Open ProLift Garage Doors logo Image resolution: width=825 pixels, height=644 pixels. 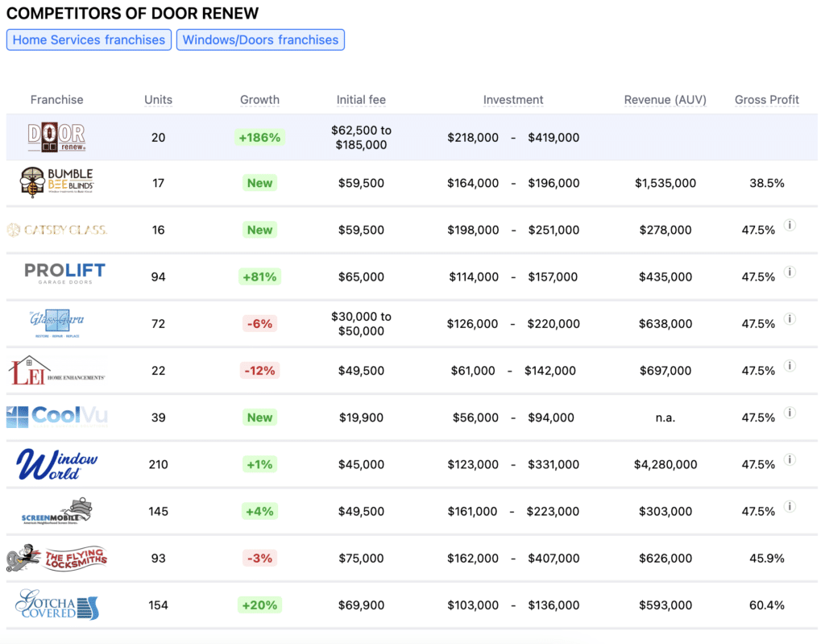[x=64, y=274]
